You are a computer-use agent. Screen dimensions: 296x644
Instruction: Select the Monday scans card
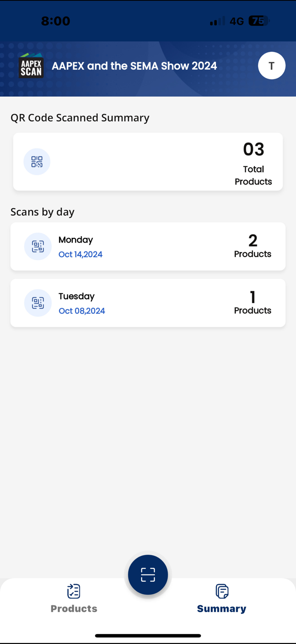(148, 246)
